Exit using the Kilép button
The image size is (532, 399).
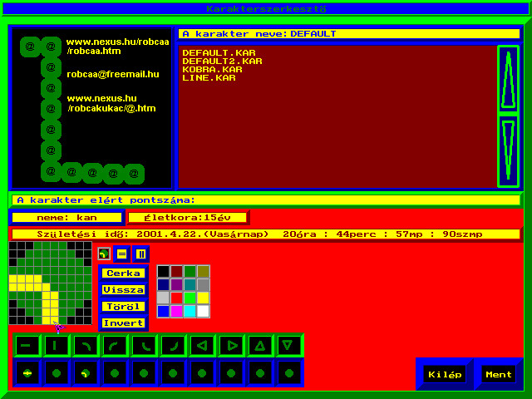(x=445, y=375)
